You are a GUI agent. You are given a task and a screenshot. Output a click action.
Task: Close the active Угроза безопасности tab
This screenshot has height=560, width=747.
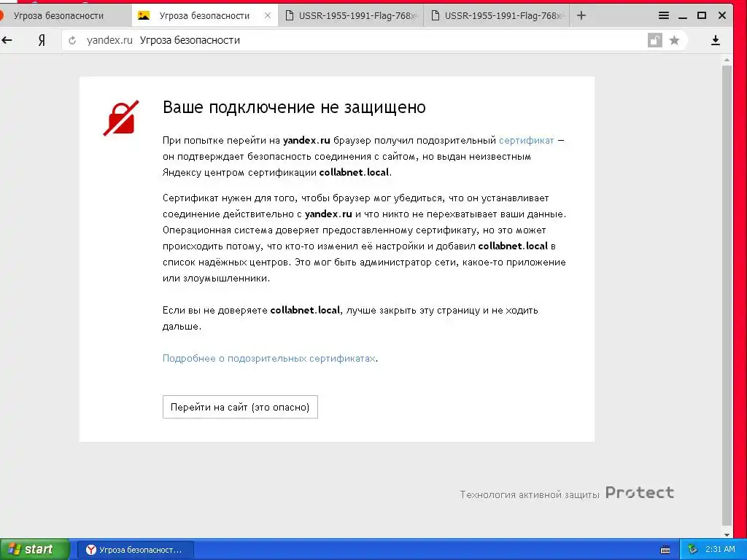268,16
